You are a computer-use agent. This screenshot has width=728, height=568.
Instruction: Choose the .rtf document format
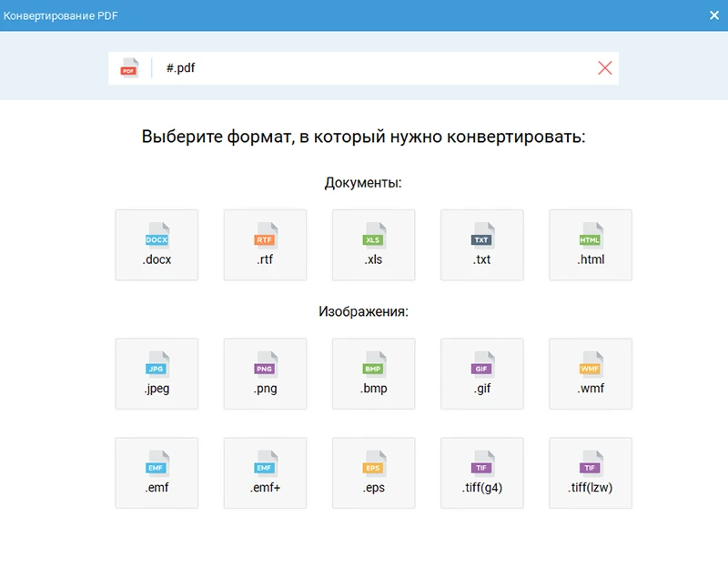(265, 245)
